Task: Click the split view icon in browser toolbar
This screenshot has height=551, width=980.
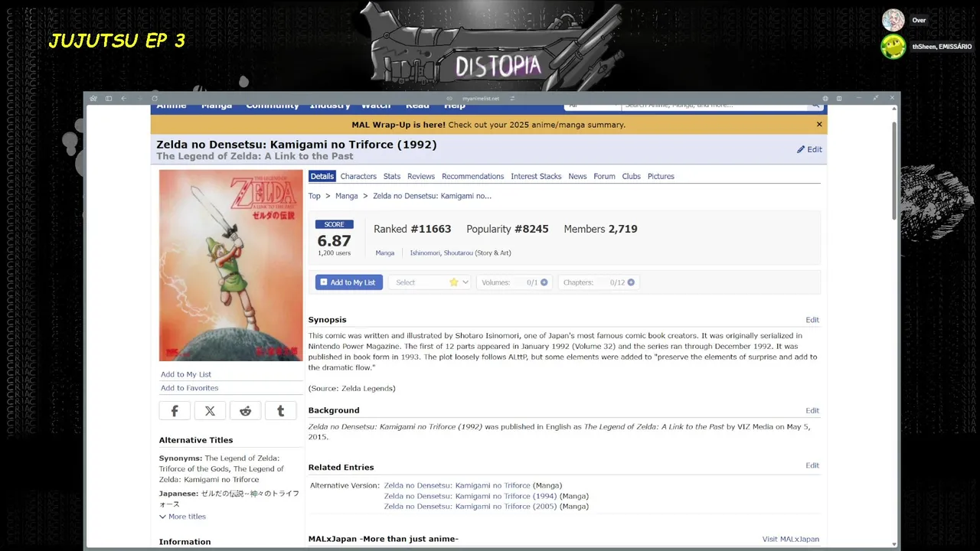Action: point(839,98)
